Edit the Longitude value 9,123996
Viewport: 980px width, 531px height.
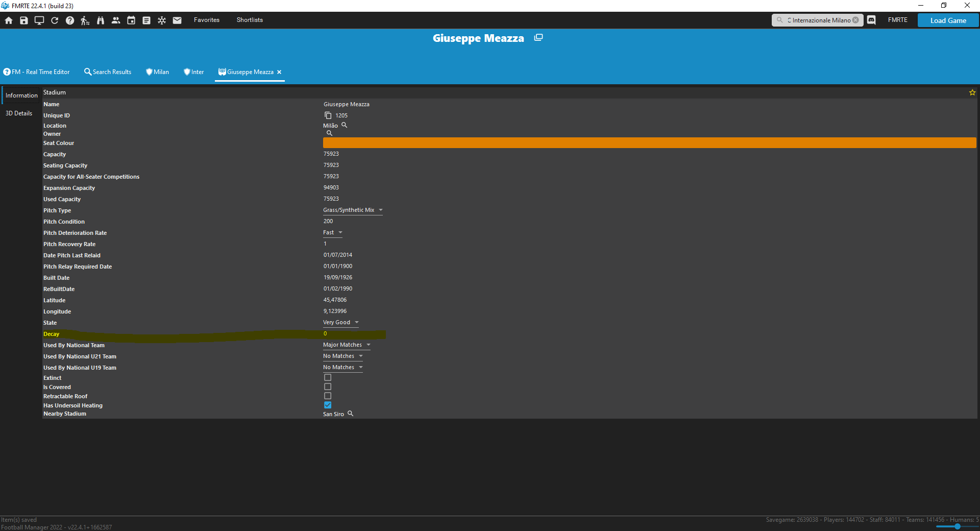click(x=335, y=311)
